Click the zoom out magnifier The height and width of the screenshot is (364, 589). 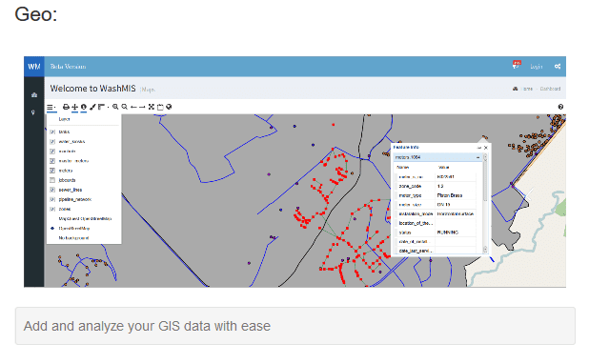(x=124, y=107)
